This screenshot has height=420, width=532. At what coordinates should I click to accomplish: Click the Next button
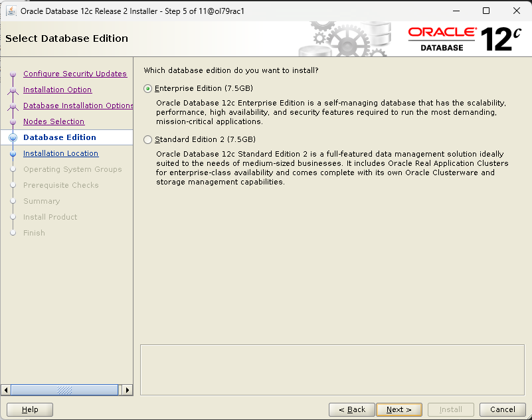[399, 409]
